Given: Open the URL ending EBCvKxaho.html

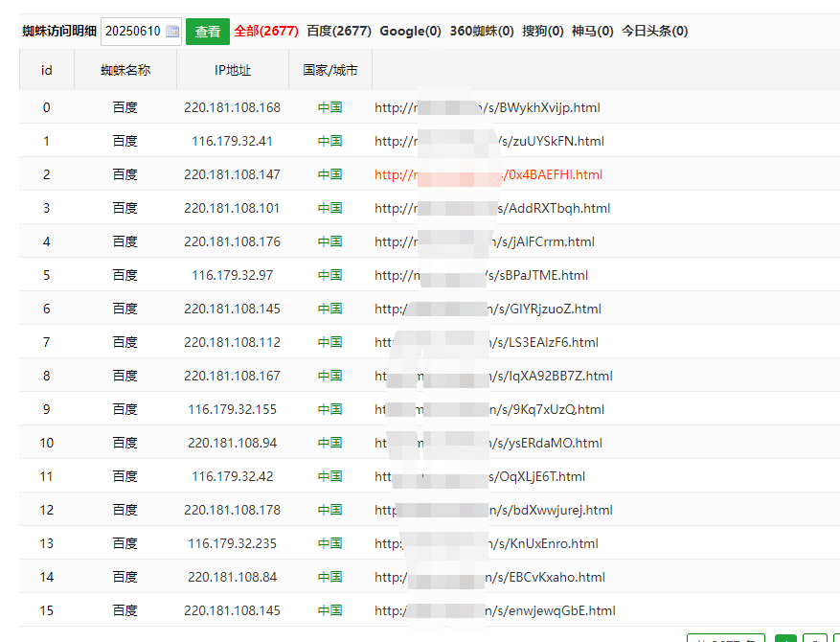Looking at the screenshot, I should pos(489,577).
